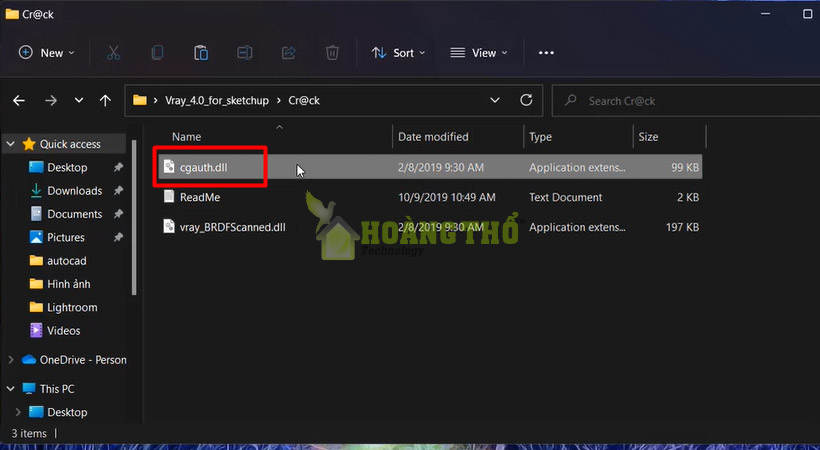820x450 pixels.
Task: Click the Paste clipboard icon
Action: pyautogui.click(x=201, y=53)
